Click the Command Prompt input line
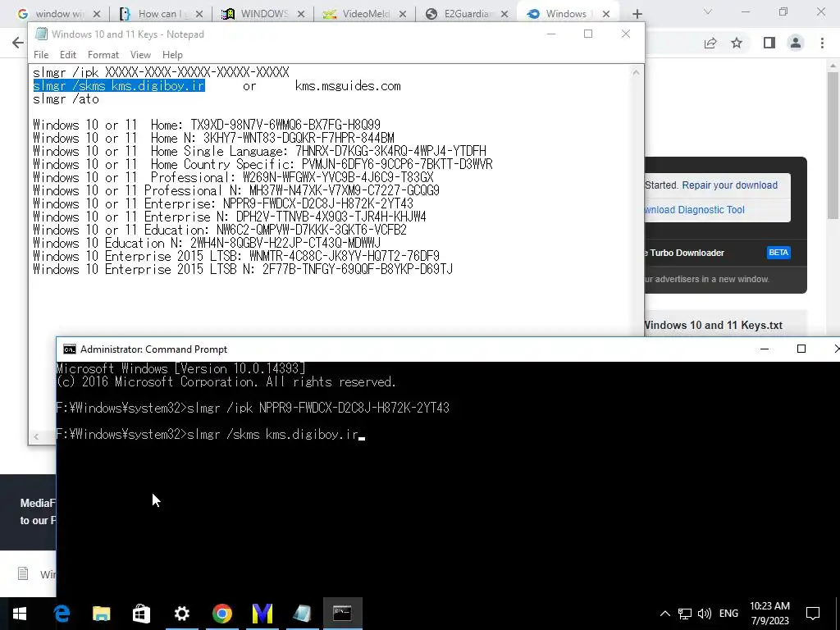The height and width of the screenshot is (630, 840). (x=210, y=435)
